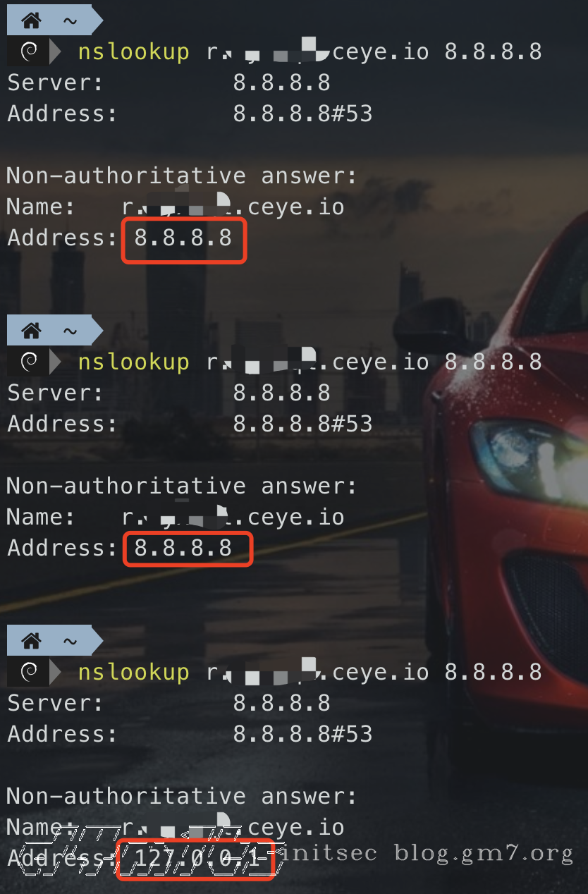Click the first Non-authoritative answer line
588x894 pixels.
pyautogui.click(x=182, y=176)
